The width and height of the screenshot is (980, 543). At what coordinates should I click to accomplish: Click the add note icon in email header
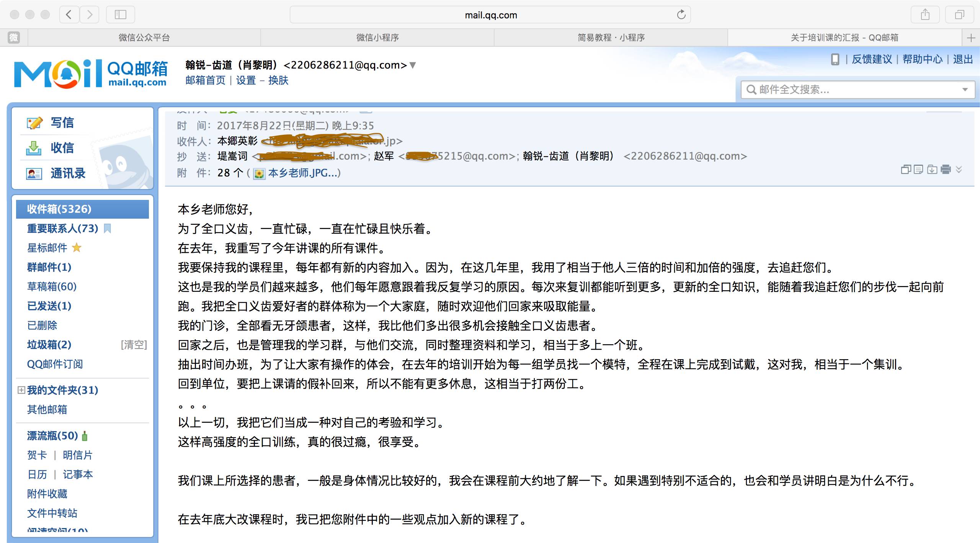pyautogui.click(x=919, y=170)
